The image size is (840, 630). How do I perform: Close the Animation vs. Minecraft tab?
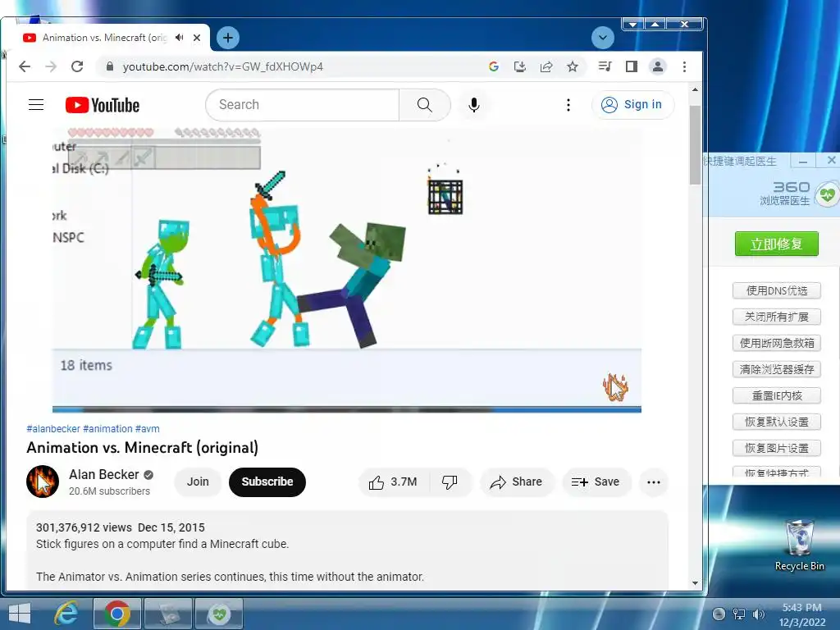pos(197,38)
